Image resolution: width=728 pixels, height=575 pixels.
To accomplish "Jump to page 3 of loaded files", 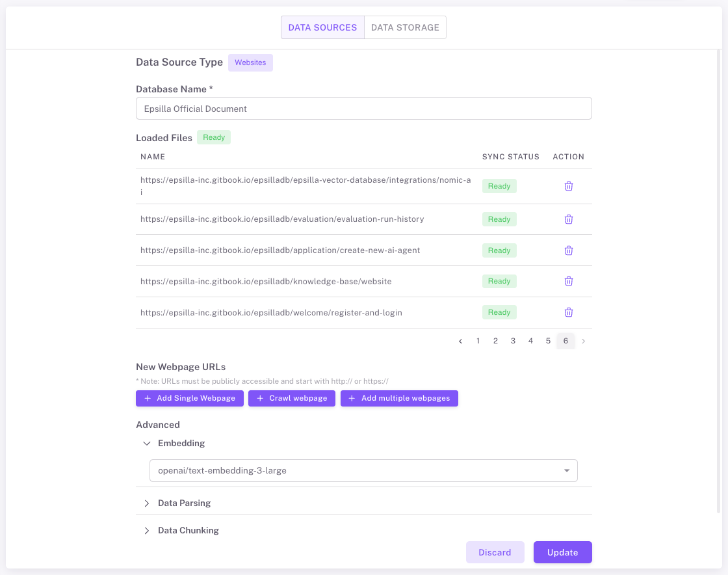I will coord(513,341).
